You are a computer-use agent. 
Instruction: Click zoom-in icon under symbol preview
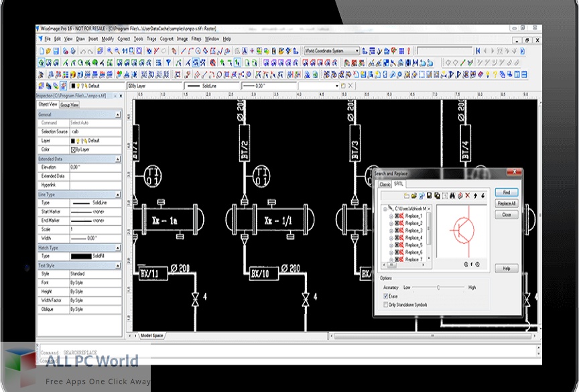tap(466, 264)
